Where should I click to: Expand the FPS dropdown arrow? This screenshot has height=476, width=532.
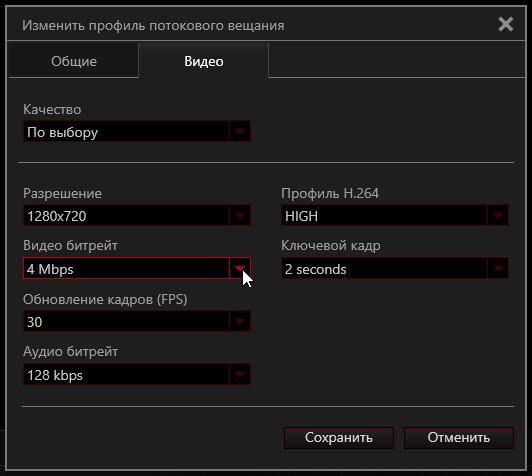[x=240, y=321]
